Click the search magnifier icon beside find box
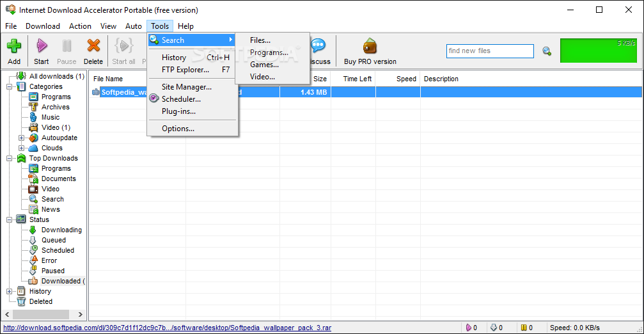Image resolution: width=644 pixels, height=334 pixels. [x=547, y=51]
